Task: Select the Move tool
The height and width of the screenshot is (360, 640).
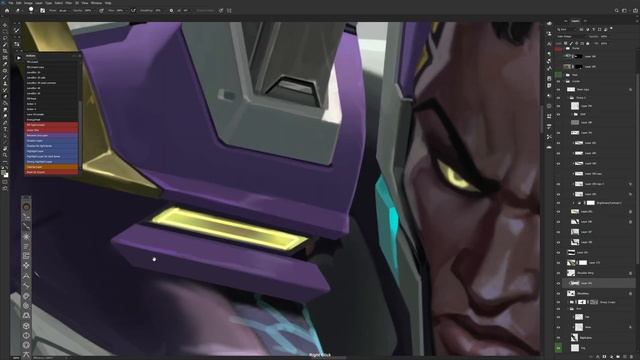Action: point(5,24)
